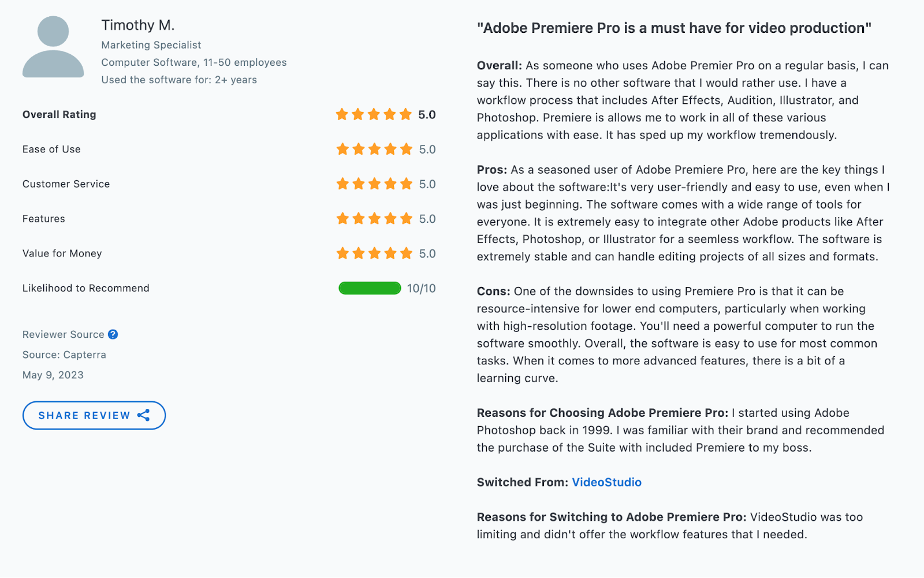This screenshot has width=924, height=578.
Task: Click the Reviewer Source help icon
Action: (x=113, y=334)
